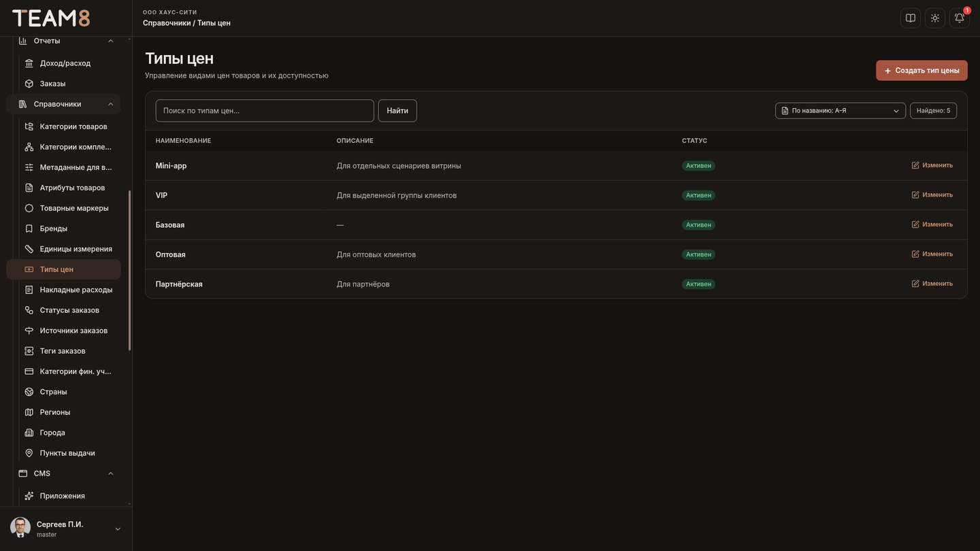
Task: Collapse the CMS section chevron
Action: [111, 473]
